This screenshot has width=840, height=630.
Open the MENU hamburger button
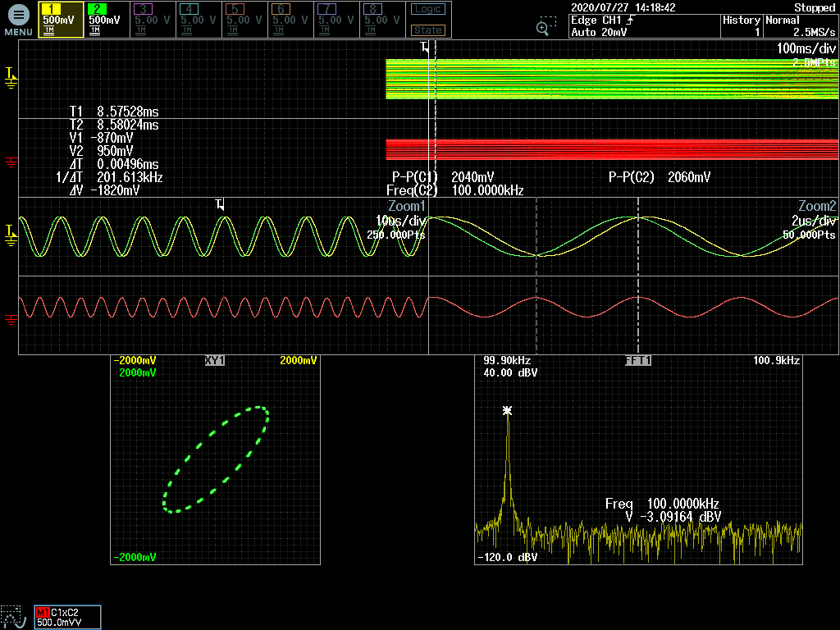coord(18,20)
